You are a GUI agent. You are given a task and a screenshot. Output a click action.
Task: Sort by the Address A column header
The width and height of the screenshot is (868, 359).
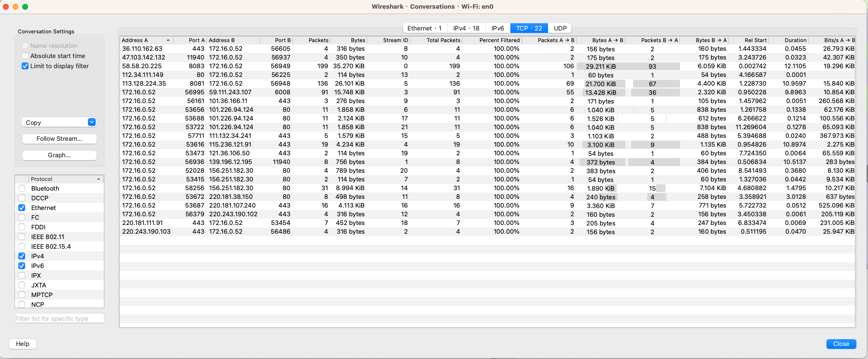tap(146, 40)
